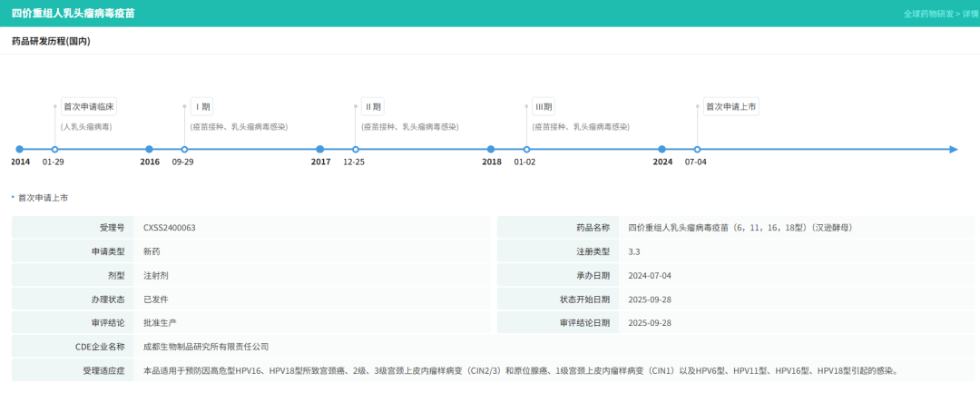Click the 2016 year dot on the timeline
This screenshot has width=980, height=393.
150,149
